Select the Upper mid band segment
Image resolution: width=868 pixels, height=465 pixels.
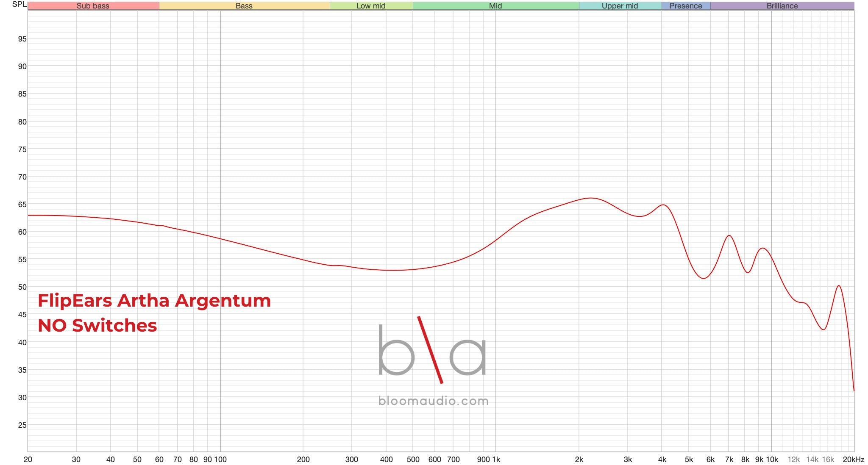[620, 6]
